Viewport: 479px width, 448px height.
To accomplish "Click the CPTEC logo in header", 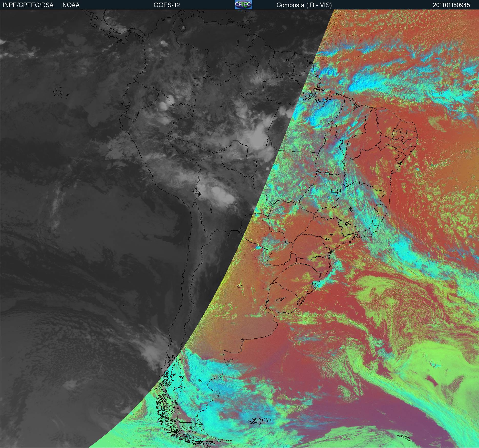I will click(243, 5).
